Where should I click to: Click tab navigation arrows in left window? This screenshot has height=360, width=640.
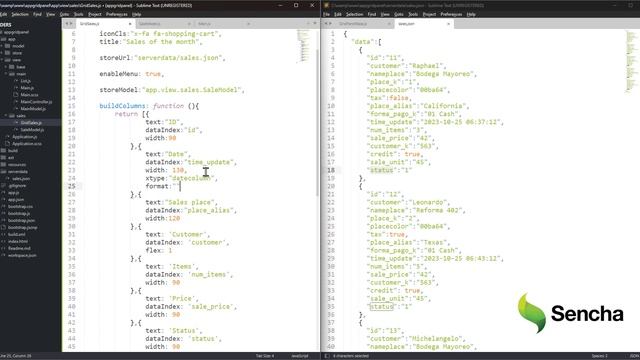click(x=69, y=24)
